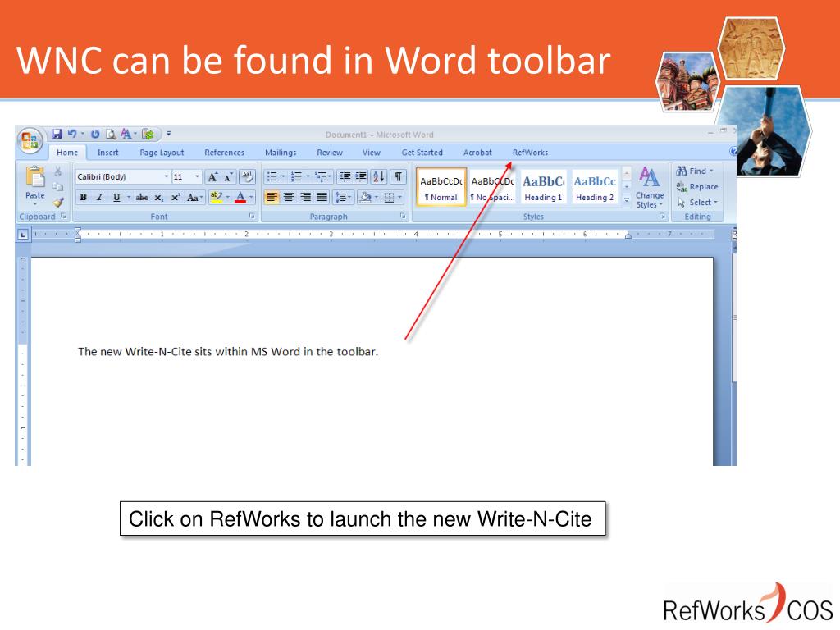This screenshot has height=630, width=840.
Task: Align paragraph text right
Action: pyautogui.click(x=305, y=198)
